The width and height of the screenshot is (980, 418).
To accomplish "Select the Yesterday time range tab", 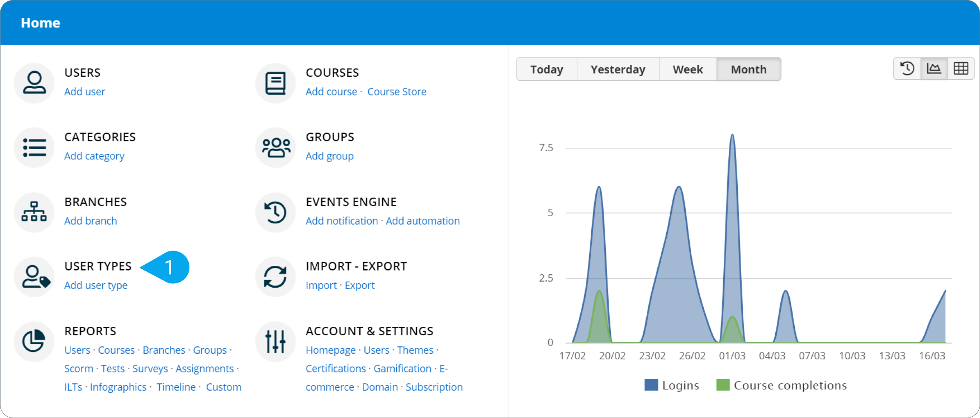I will (x=618, y=69).
